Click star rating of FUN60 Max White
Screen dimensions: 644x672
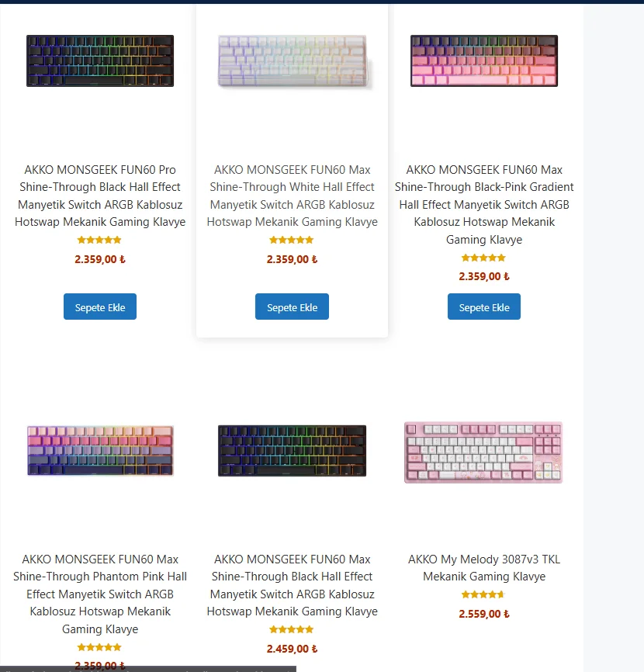click(x=292, y=241)
